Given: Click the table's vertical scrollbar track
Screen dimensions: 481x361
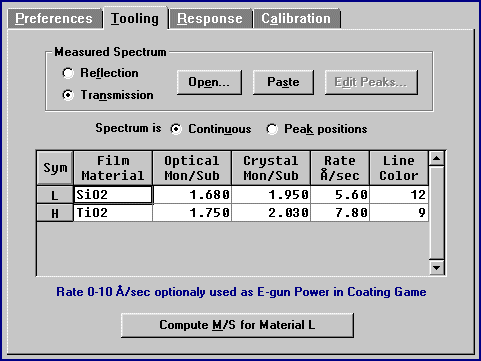Looking at the screenshot, I should tap(436, 213).
